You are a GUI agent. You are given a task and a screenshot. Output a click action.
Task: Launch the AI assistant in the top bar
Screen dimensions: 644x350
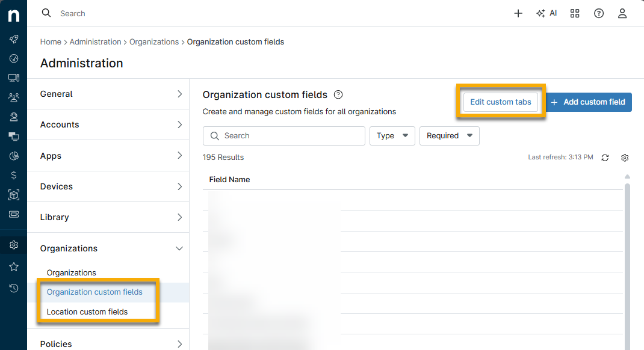(x=546, y=13)
